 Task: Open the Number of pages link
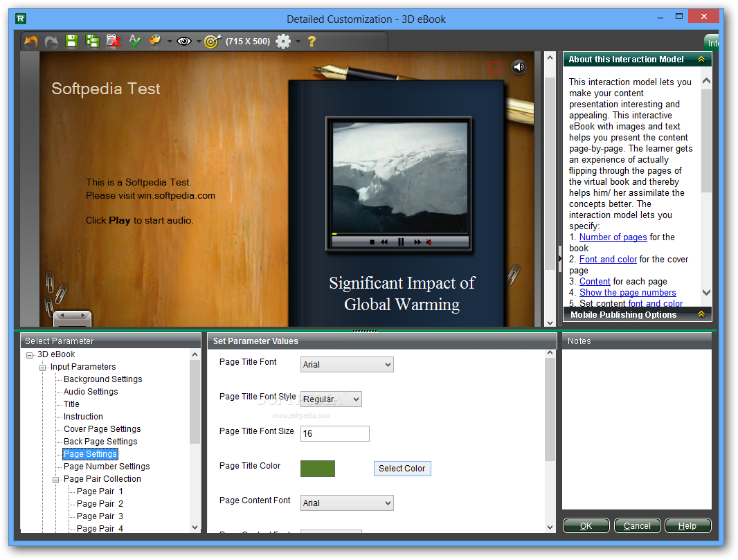pyautogui.click(x=613, y=237)
